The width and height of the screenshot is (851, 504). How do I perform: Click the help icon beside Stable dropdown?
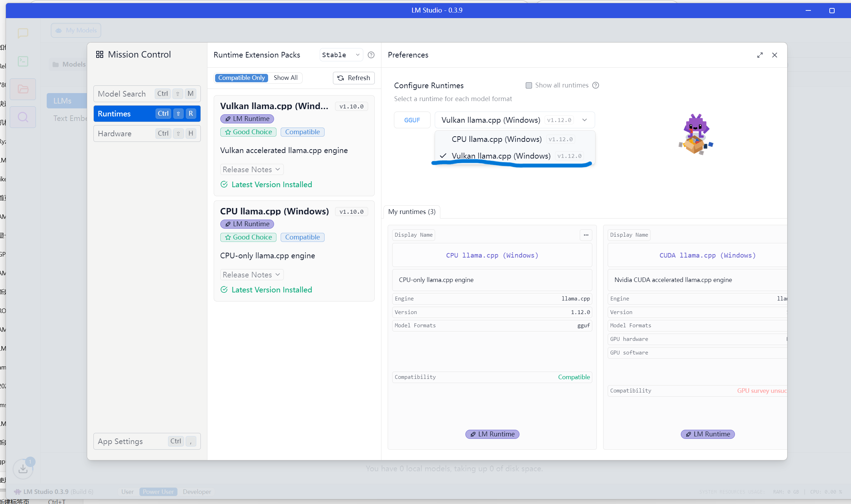coord(371,55)
